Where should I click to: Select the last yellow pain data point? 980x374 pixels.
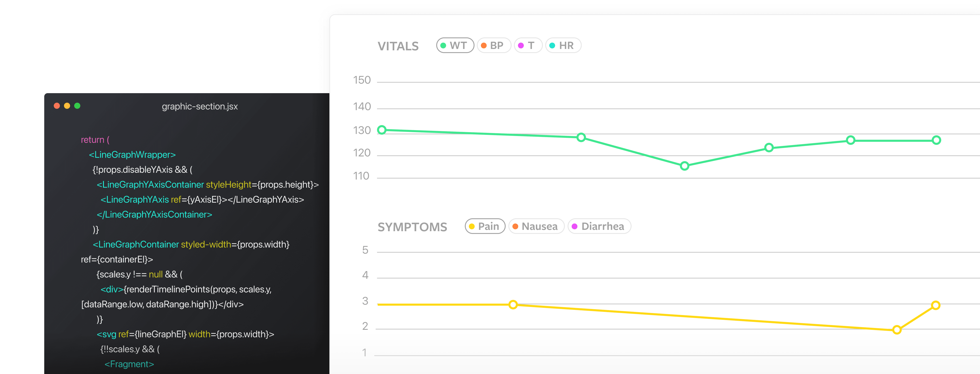pos(936,305)
